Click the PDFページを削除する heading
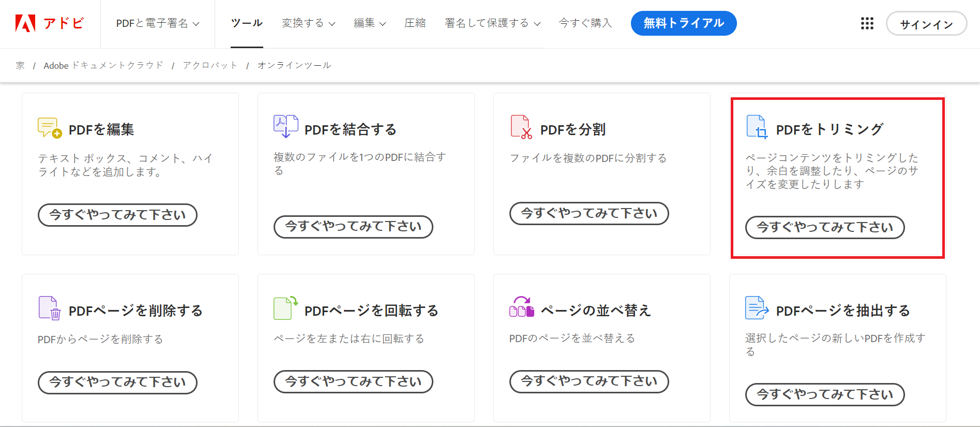 coord(135,311)
